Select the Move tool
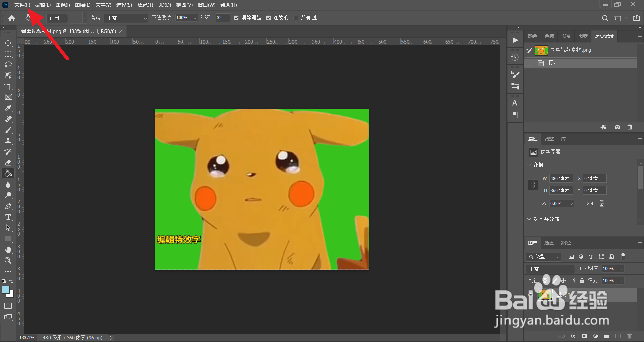 pos(8,43)
